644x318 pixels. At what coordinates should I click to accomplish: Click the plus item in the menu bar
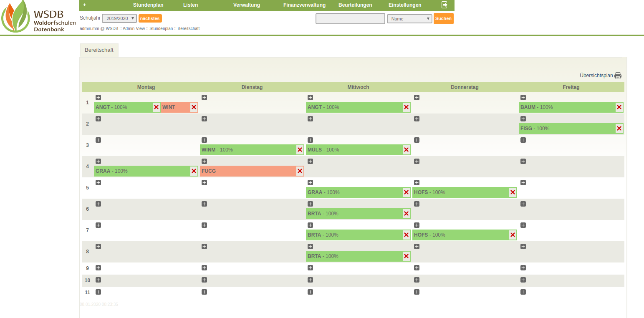click(x=85, y=5)
